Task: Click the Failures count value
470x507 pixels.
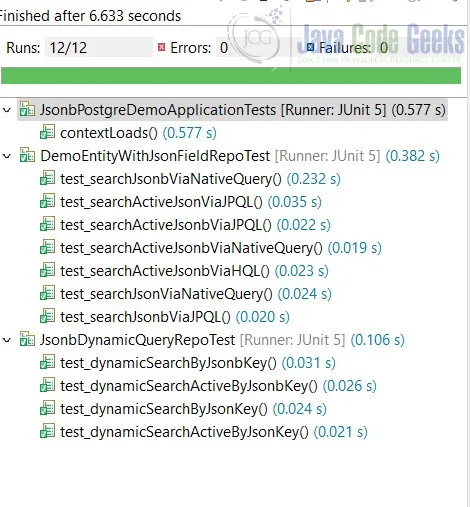Action: [x=384, y=48]
